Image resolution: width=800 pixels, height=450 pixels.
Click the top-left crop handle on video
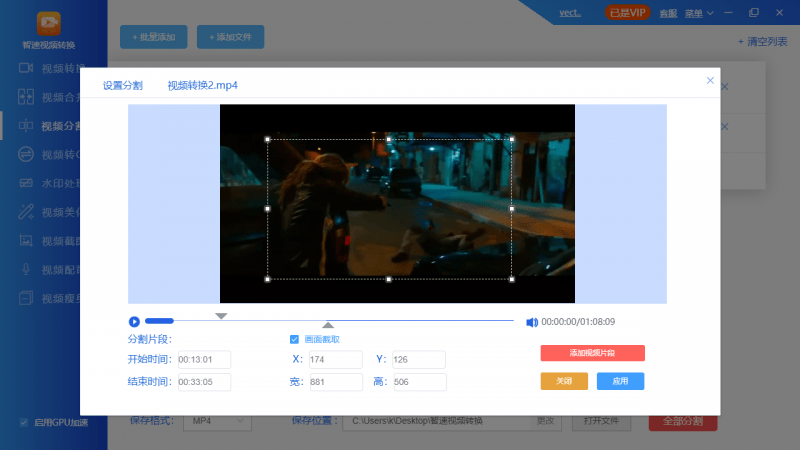pyautogui.click(x=267, y=140)
